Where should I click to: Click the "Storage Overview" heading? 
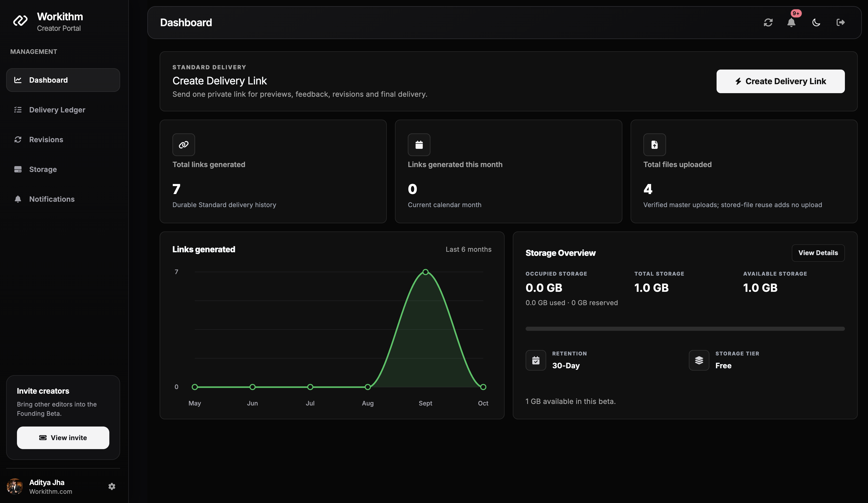pyautogui.click(x=561, y=253)
